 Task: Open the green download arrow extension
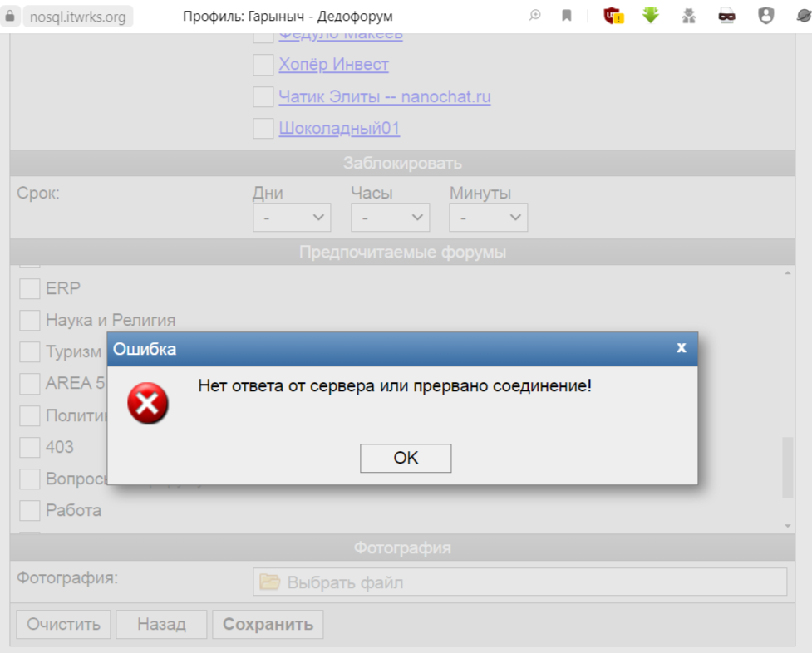651,16
